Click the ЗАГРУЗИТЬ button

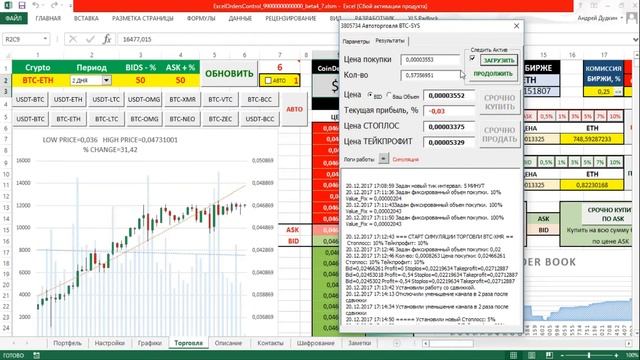click(499, 60)
